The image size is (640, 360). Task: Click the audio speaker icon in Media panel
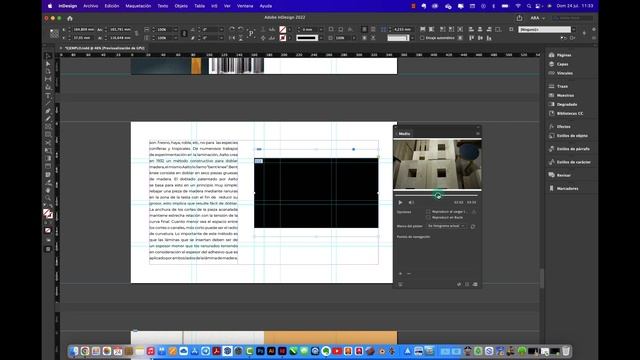coord(411,202)
